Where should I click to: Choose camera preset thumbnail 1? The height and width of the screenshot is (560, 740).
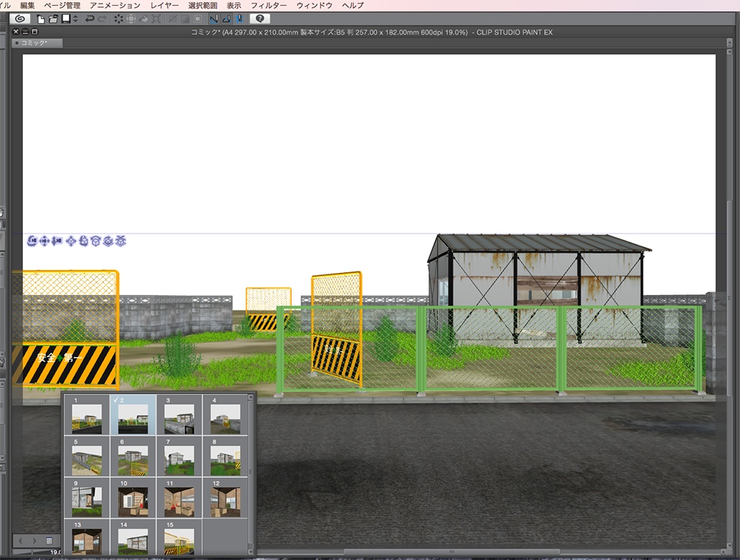87,415
